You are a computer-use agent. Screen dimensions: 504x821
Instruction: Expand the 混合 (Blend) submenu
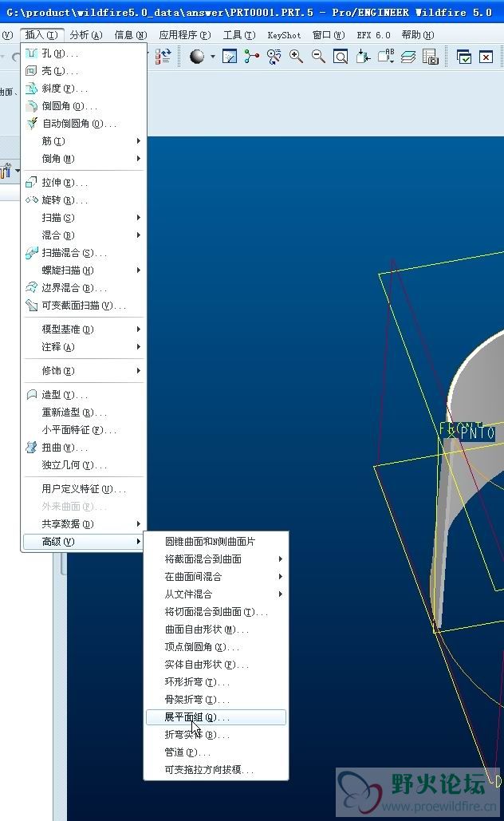(x=84, y=235)
